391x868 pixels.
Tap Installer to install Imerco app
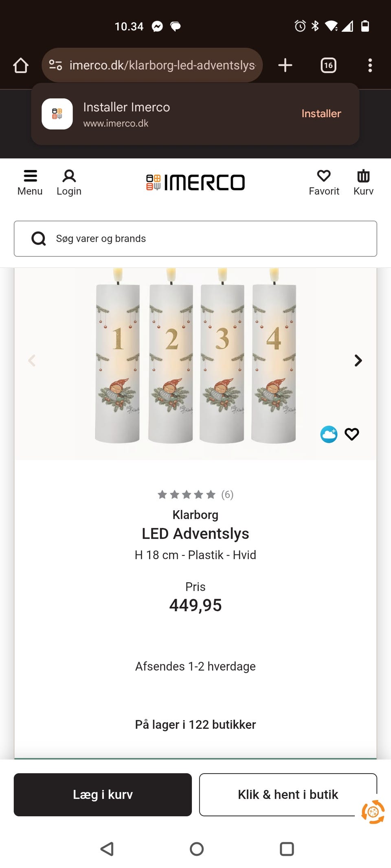[321, 114]
